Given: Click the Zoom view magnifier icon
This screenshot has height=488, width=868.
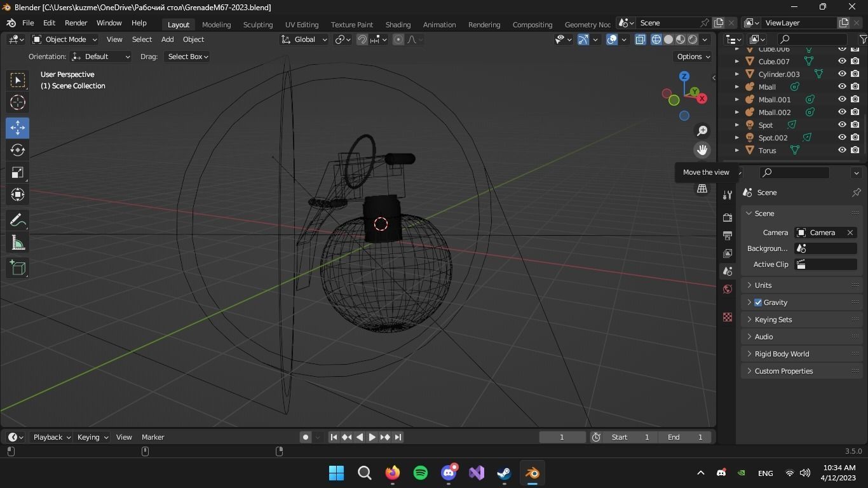Looking at the screenshot, I should click(702, 131).
